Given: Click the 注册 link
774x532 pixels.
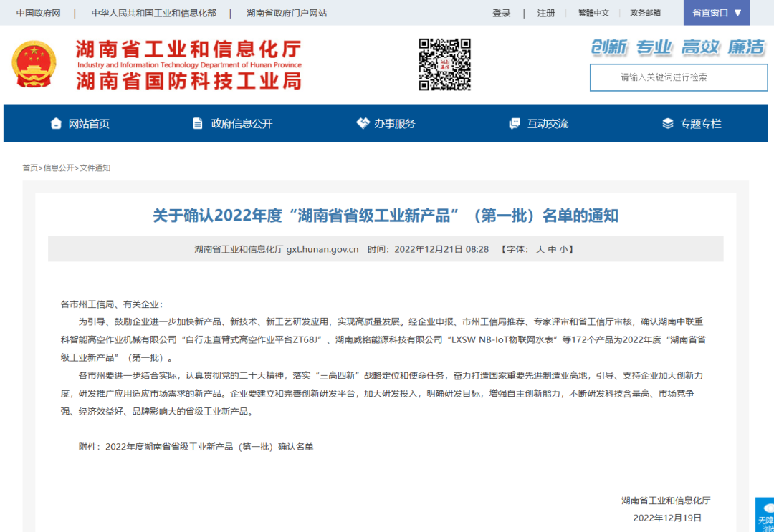Looking at the screenshot, I should [x=546, y=13].
